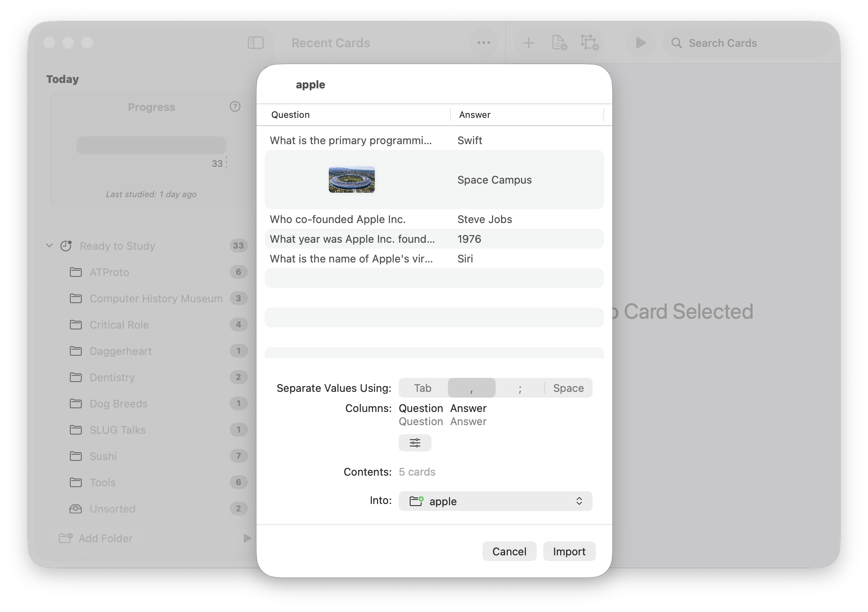Click the Add Folder icon in sidebar
The image size is (868, 612).
click(66, 538)
